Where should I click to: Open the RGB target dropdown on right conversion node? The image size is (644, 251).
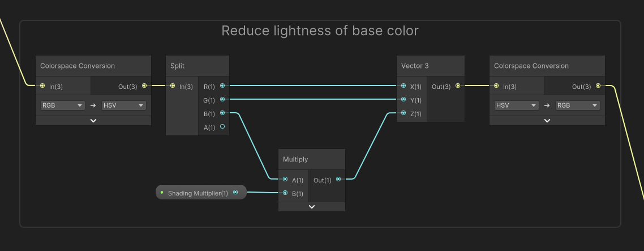tap(577, 105)
